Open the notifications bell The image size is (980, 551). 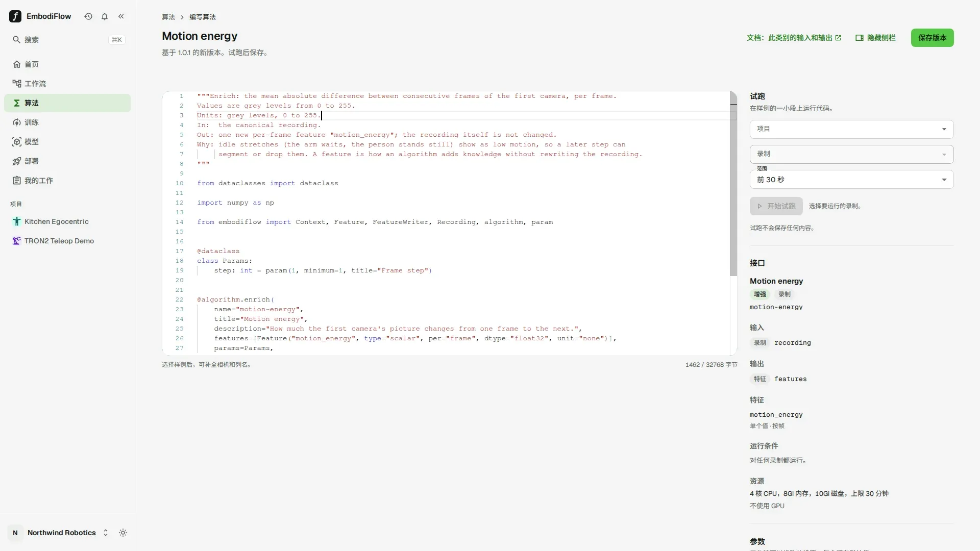pyautogui.click(x=105, y=16)
